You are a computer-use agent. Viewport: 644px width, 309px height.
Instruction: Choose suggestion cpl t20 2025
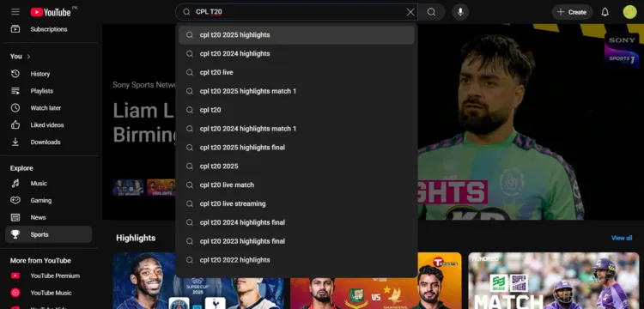[296, 167]
